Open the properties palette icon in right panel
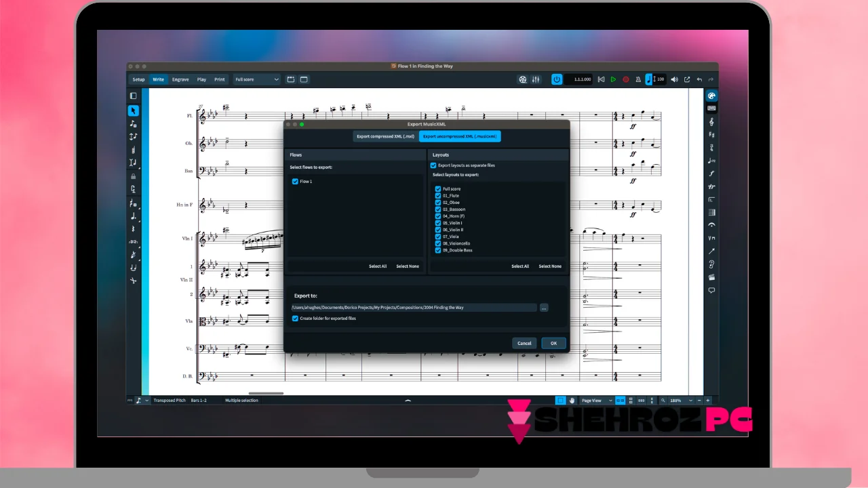 pyautogui.click(x=711, y=96)
